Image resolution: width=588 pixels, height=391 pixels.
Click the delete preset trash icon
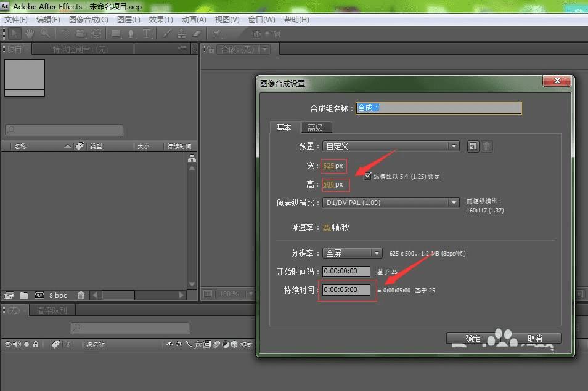tap(486, 147)
